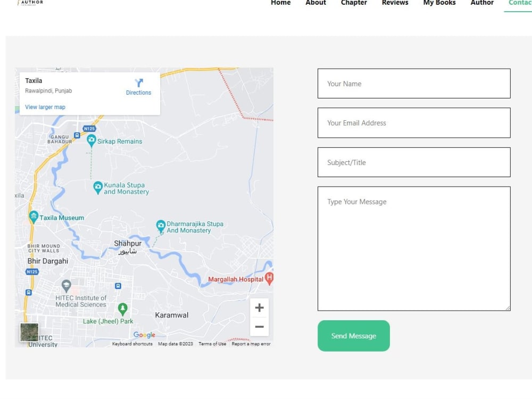
Task: Open Author menu item
Action: 482,3
